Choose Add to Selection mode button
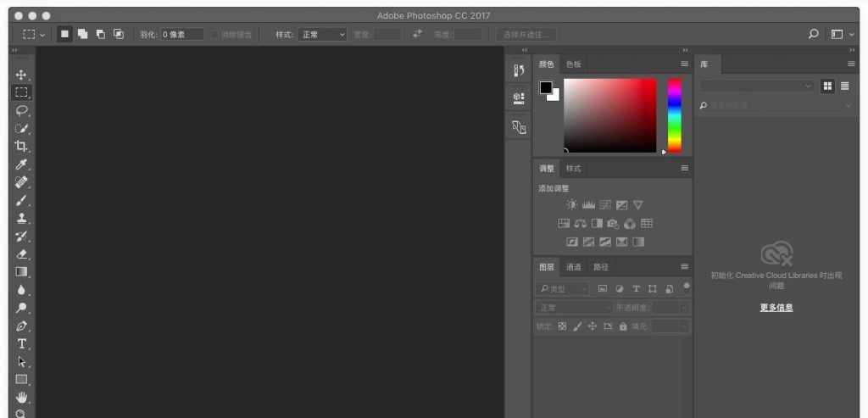 (x=82, y=34)
